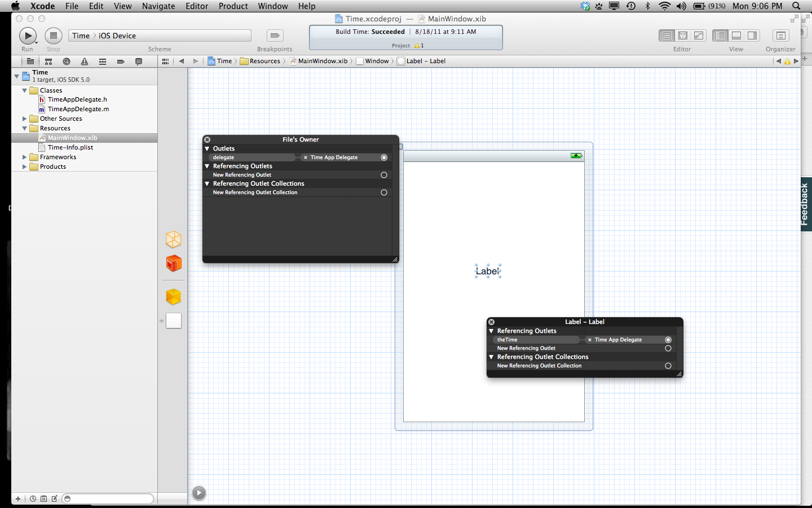Viewport: 812px width, 508px height.
Task: Open the Navigate menu
Action: coord(158,6)
